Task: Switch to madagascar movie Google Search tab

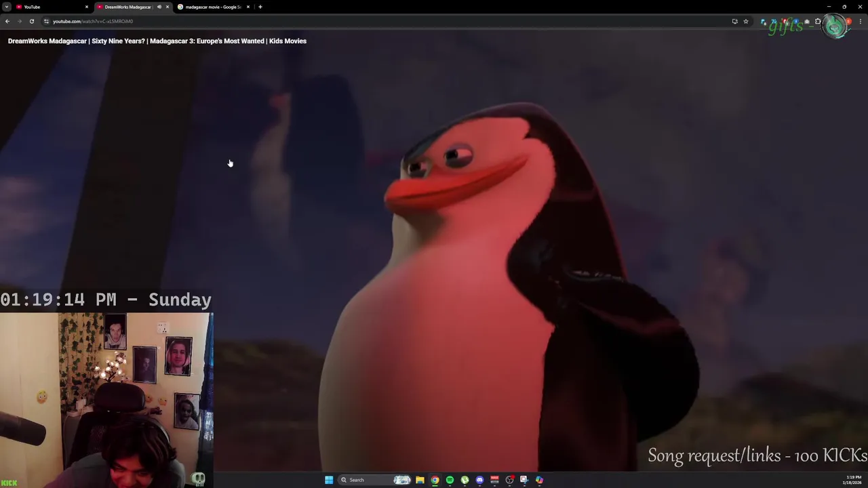Action: (x=212, y=7)
